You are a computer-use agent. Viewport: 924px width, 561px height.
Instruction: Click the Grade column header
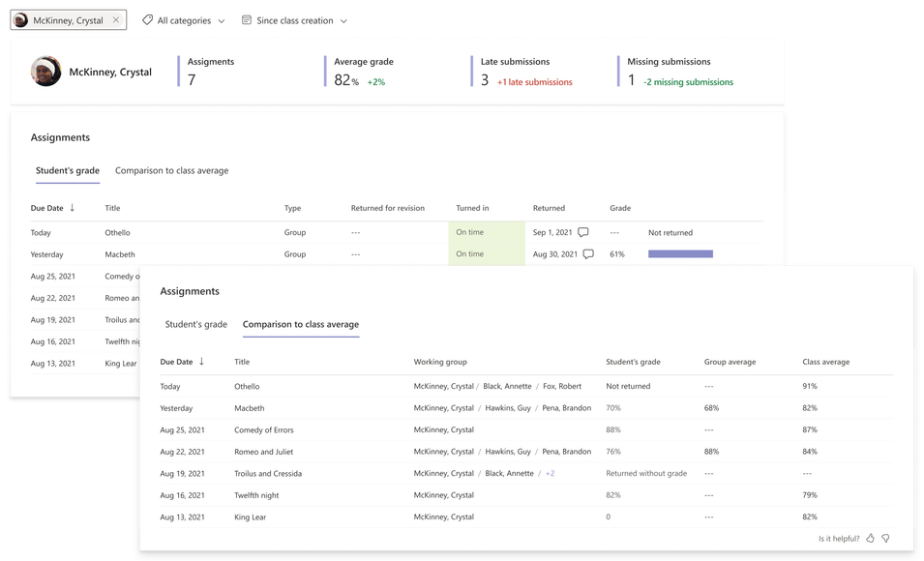(x=620, y=208)
